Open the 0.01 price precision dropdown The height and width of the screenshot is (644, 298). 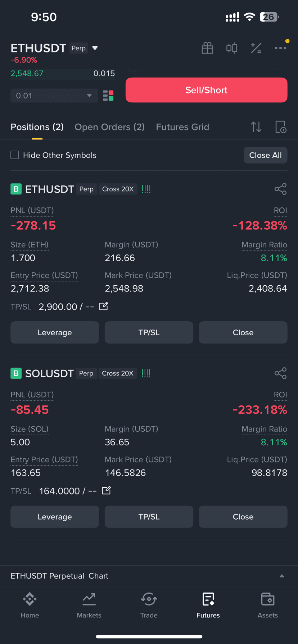(54, 96)
